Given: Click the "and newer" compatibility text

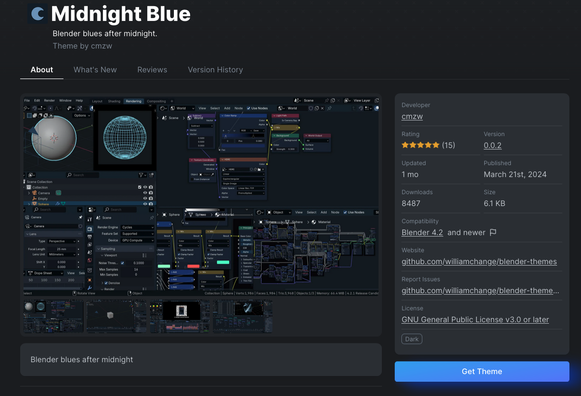Looking at the screenshot, I should click(466, 232).
